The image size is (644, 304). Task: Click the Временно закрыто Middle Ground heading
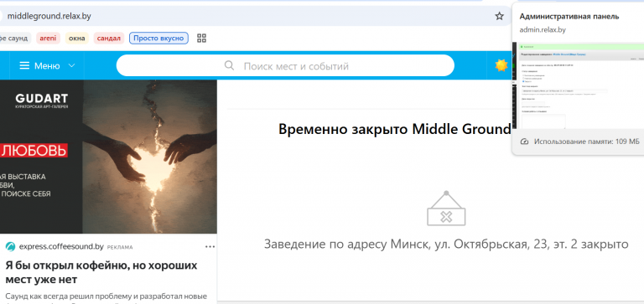pos(394,129)
